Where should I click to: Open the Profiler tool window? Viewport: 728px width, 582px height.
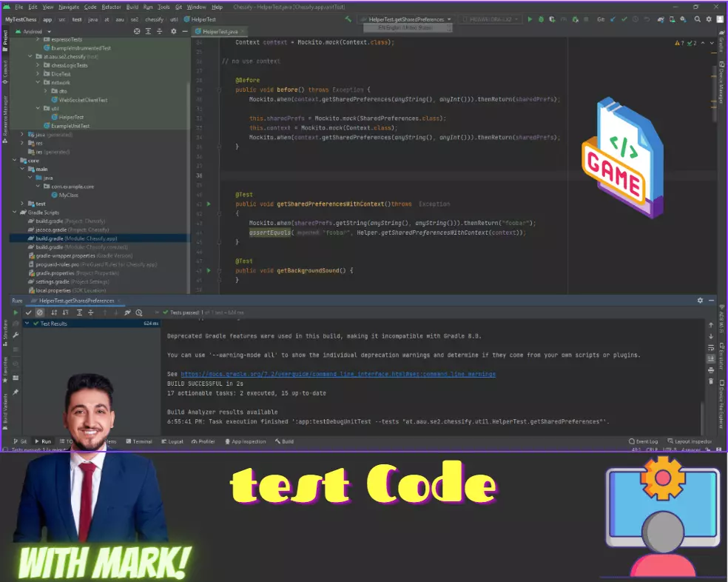coord(203,441)
